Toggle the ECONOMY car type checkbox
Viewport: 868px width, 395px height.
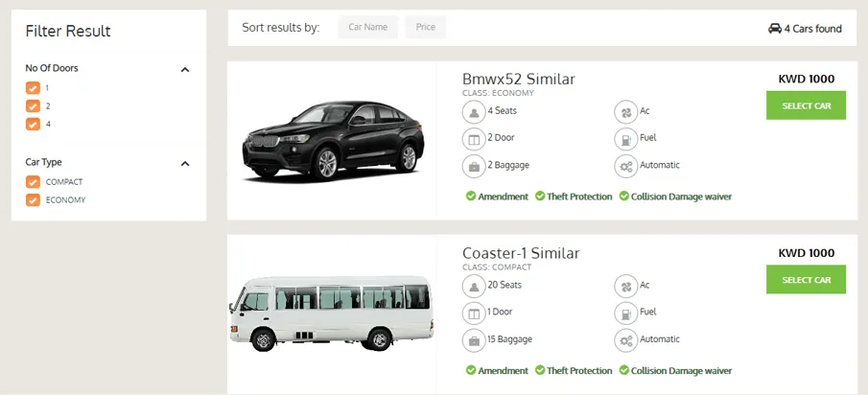[33, 200]
